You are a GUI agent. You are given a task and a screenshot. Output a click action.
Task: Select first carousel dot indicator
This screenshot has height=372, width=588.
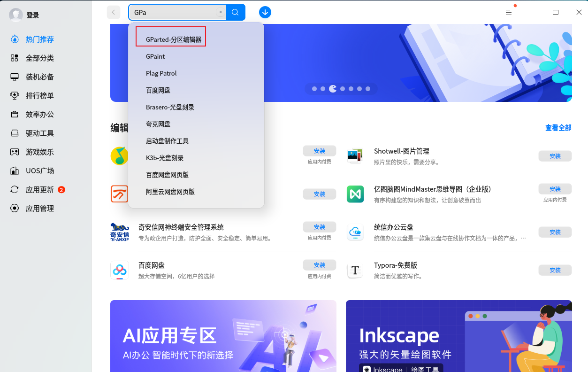point(314,89)
